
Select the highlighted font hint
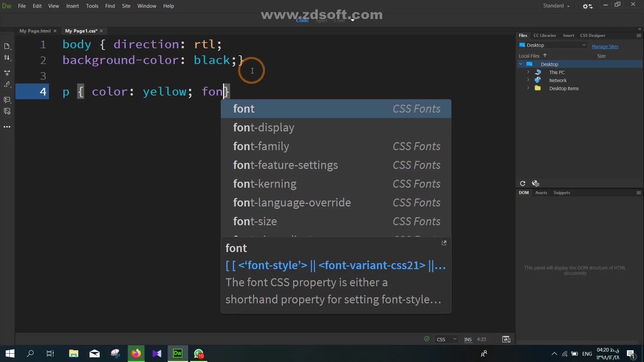click(x=336, y=109)
